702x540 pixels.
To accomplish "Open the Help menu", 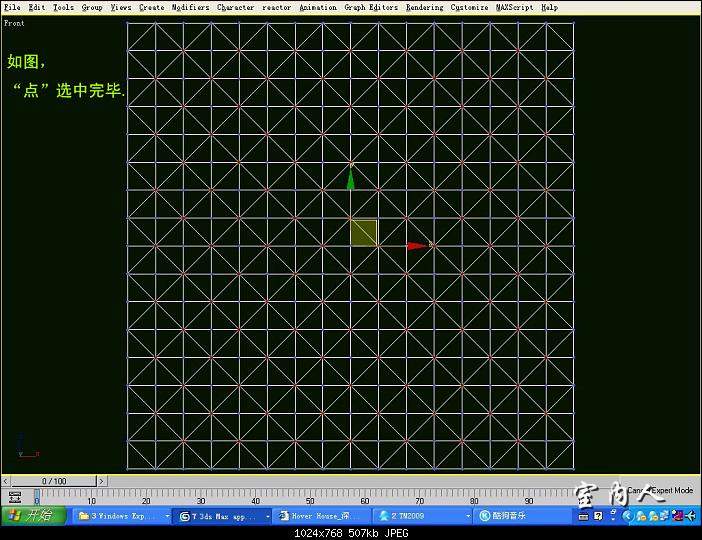I will tap(549, 7).
